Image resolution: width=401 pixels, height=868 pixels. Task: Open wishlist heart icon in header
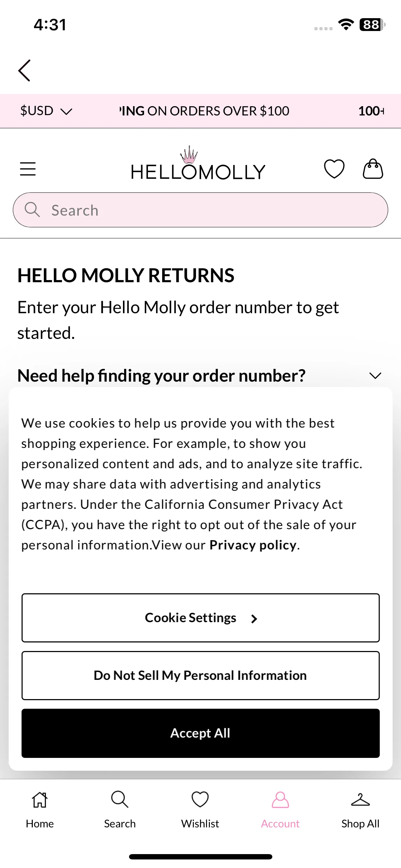(x=334, y=169)
